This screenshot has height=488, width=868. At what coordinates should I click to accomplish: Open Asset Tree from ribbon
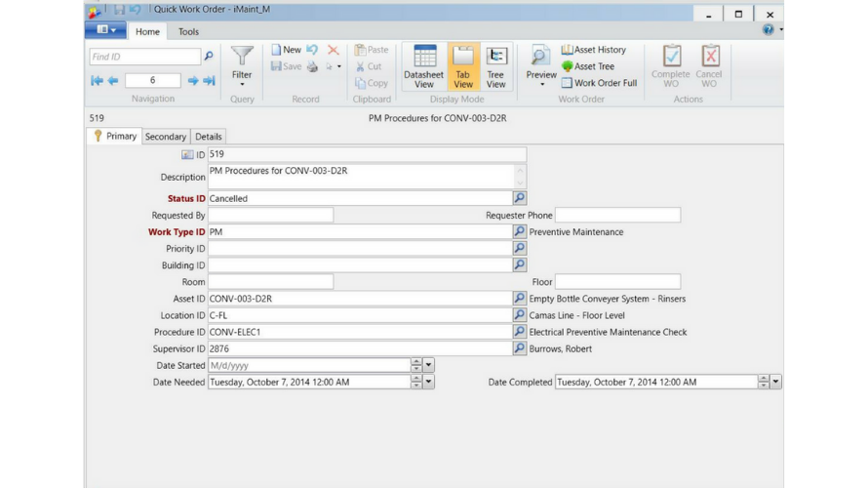coord(588,66)
